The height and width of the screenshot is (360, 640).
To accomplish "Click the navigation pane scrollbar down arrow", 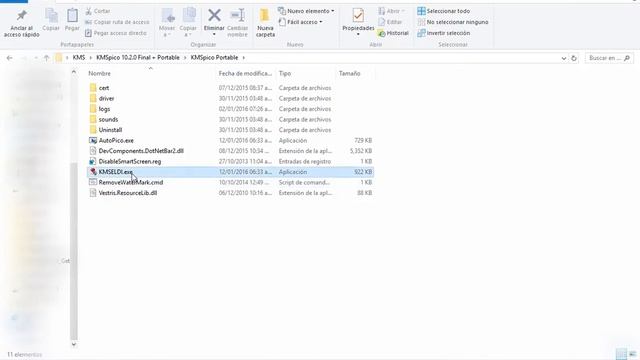I will [x=74, y=344].
